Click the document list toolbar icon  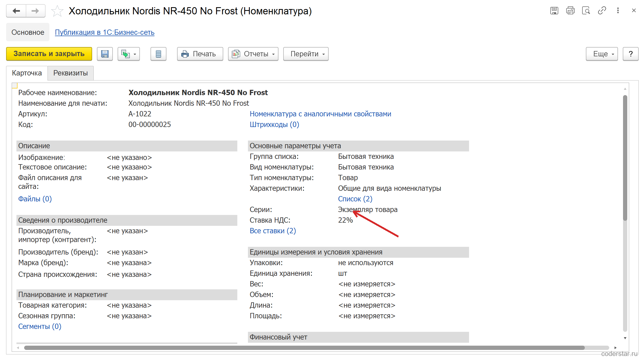(x=158, y=54)
